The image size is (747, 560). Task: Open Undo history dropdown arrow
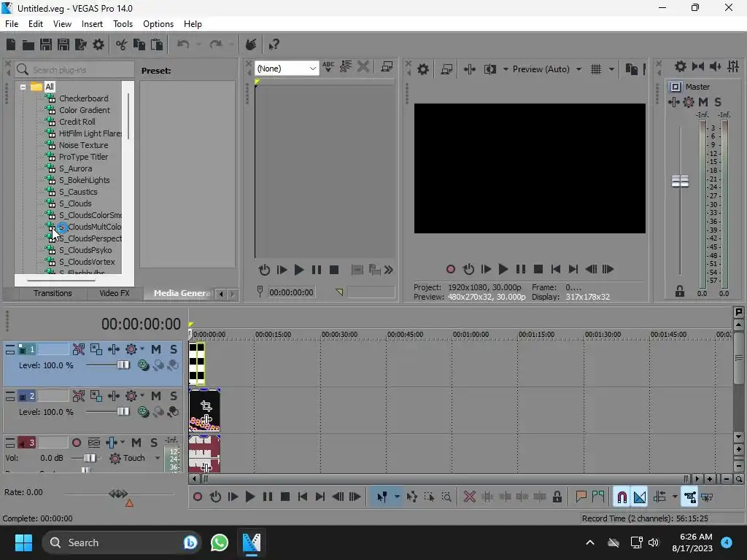(x=198, y=44)
